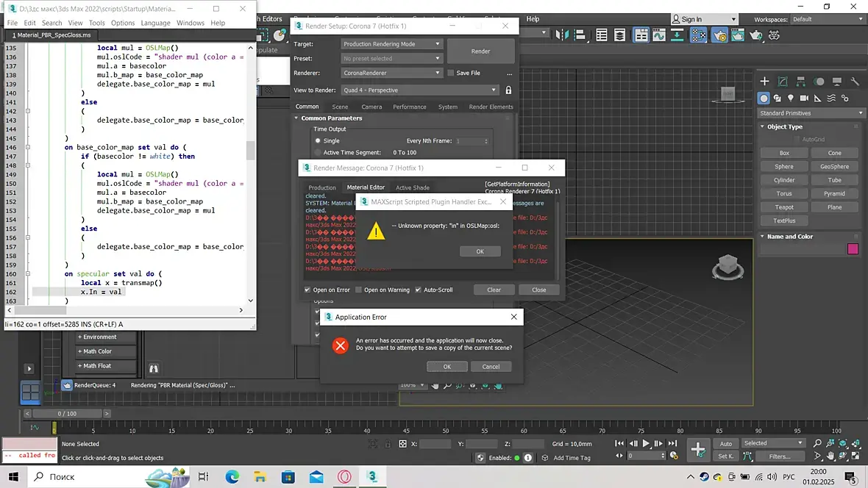
Task: Click OK in the Application Error dialog
Action: (x=447, y=366)
